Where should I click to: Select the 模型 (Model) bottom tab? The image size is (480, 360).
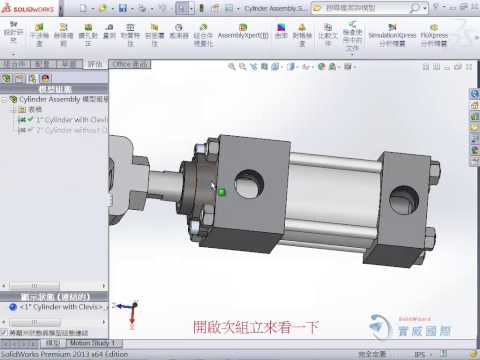click(x=53, y=343)
